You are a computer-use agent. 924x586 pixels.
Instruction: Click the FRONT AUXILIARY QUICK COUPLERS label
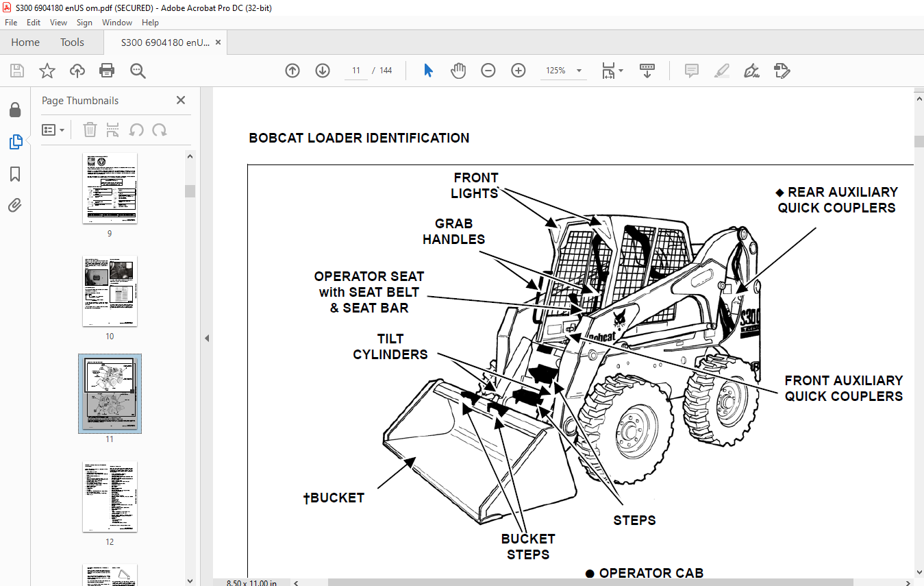coord(844,388)
